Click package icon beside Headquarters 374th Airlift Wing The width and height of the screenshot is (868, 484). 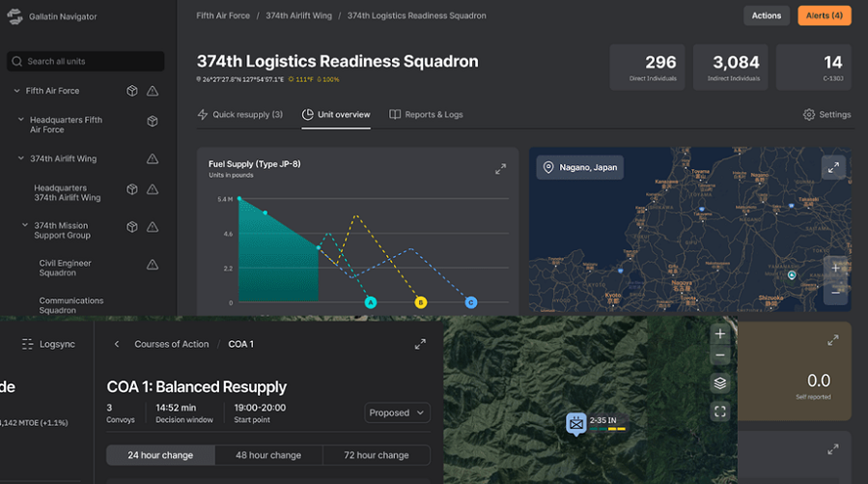(x=131, y=189)
